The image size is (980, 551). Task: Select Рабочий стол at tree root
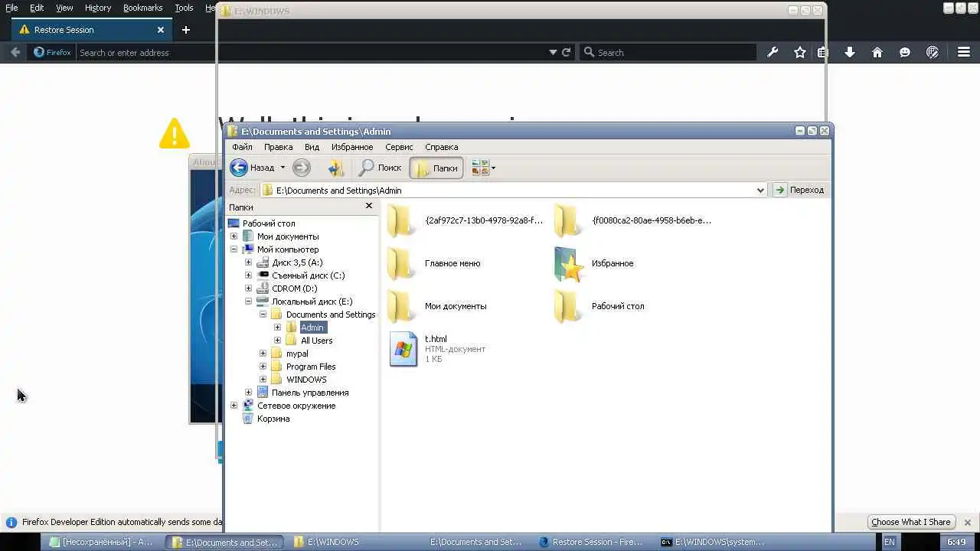(268, 223)
